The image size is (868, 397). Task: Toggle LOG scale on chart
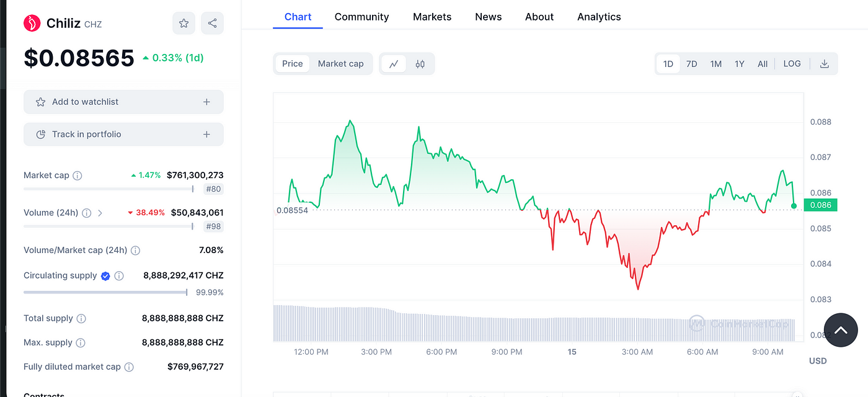792,64
